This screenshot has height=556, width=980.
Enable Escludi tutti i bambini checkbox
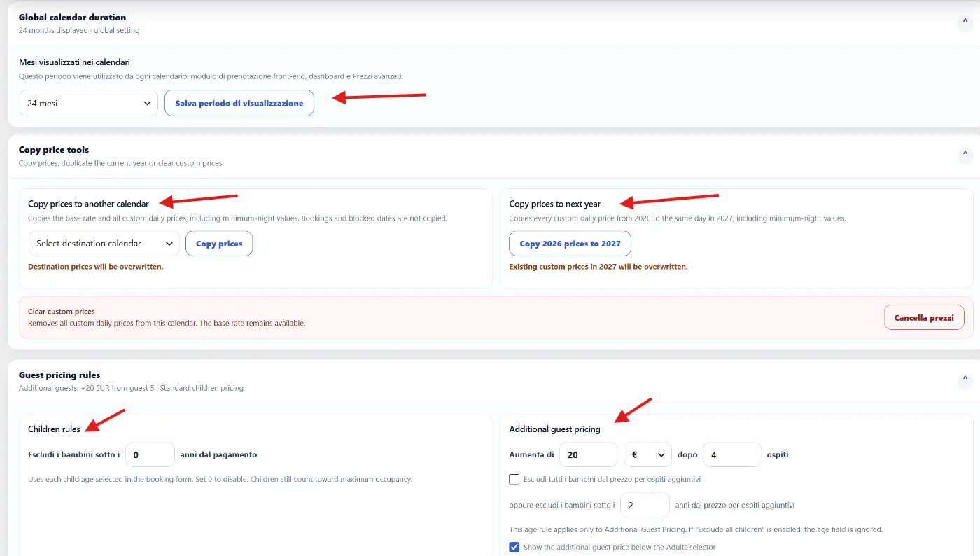[514, 480]
